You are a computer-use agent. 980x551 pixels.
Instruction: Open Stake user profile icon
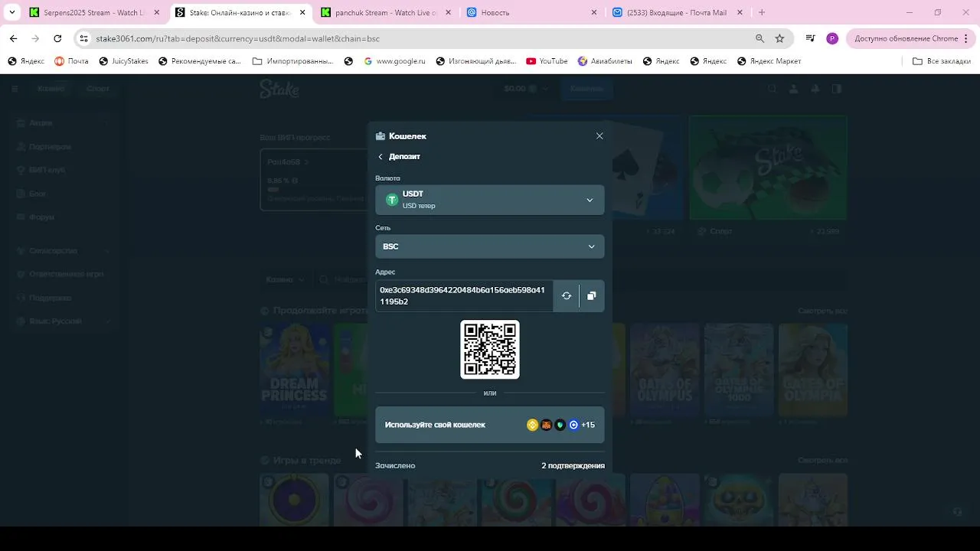pos(793,89)
